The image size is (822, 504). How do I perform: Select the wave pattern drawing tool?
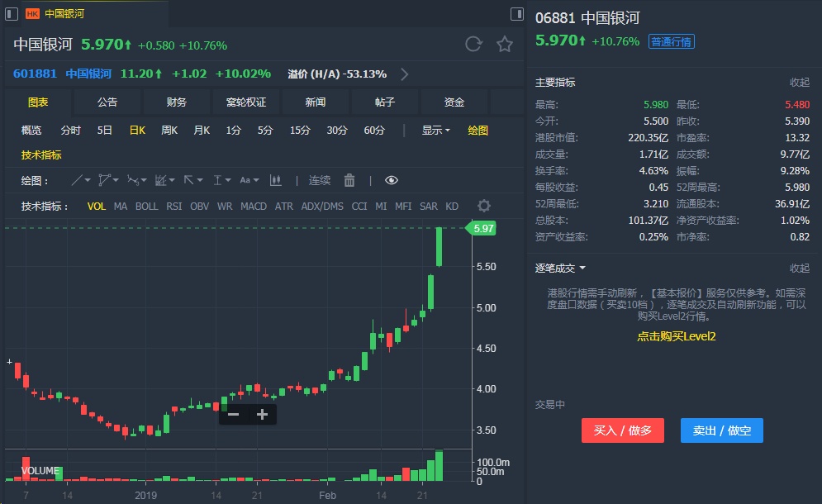click(x=133, y=180)
